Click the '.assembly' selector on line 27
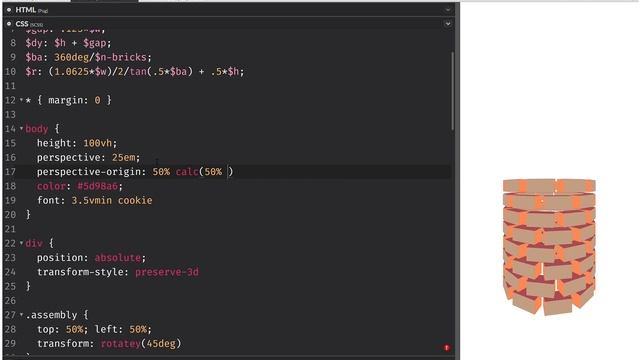The height and width of the screenshot is (360, 640). click(51, 315)
